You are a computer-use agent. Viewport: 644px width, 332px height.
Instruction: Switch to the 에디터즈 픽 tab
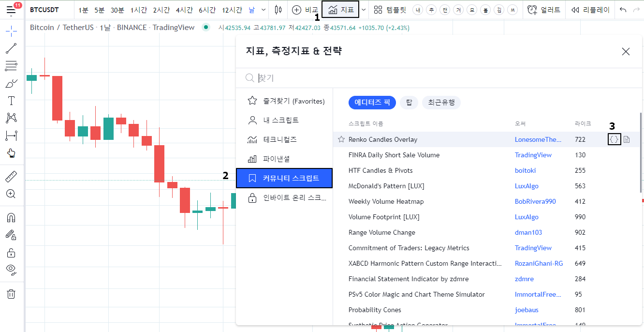[x=372, y=103]
